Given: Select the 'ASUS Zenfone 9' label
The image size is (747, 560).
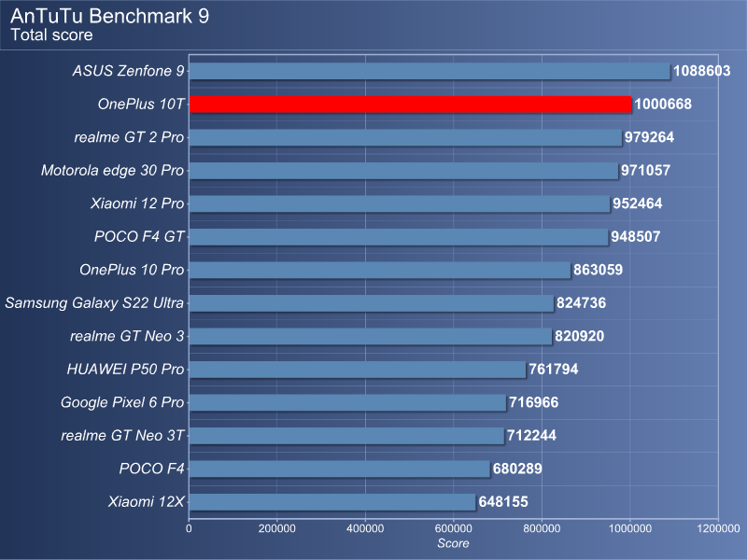Looking at the screenshot, I should 128,71.
